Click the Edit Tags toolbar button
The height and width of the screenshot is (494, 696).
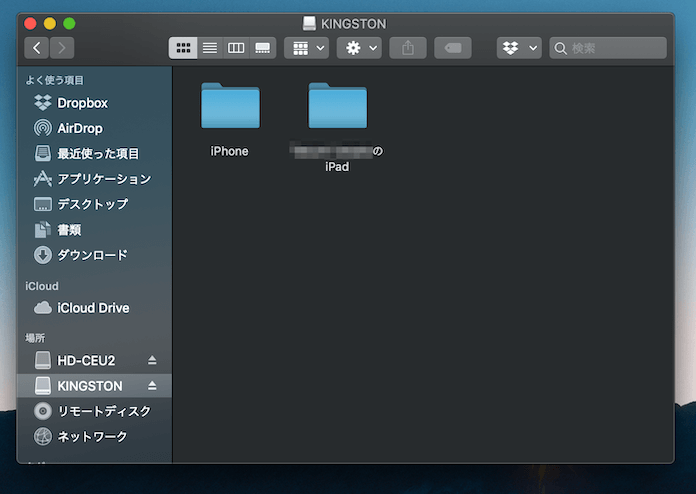pyautogui.click(x=453, y=48)
